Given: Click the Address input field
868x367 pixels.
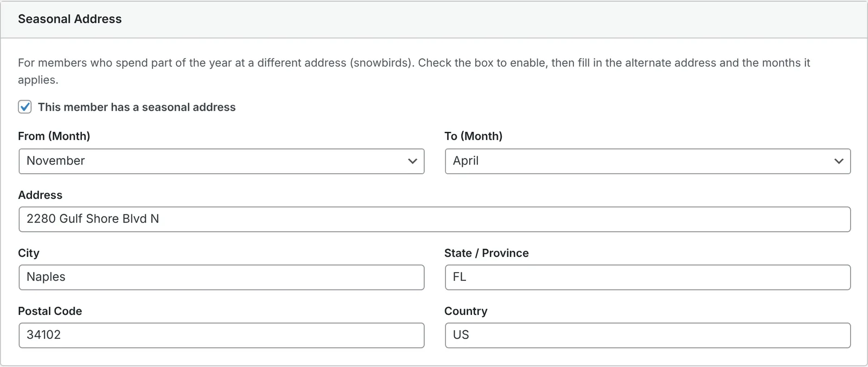Looking at the screenshot, I should coord(435,219).
